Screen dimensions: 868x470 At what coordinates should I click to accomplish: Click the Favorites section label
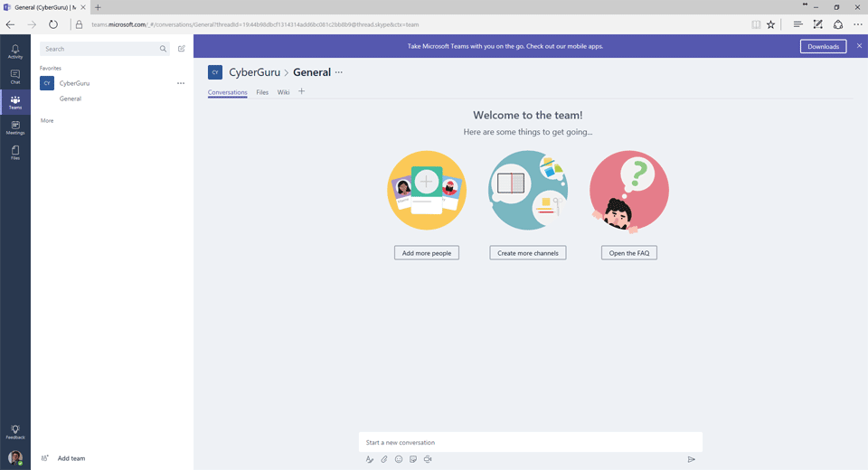(51, 68)
